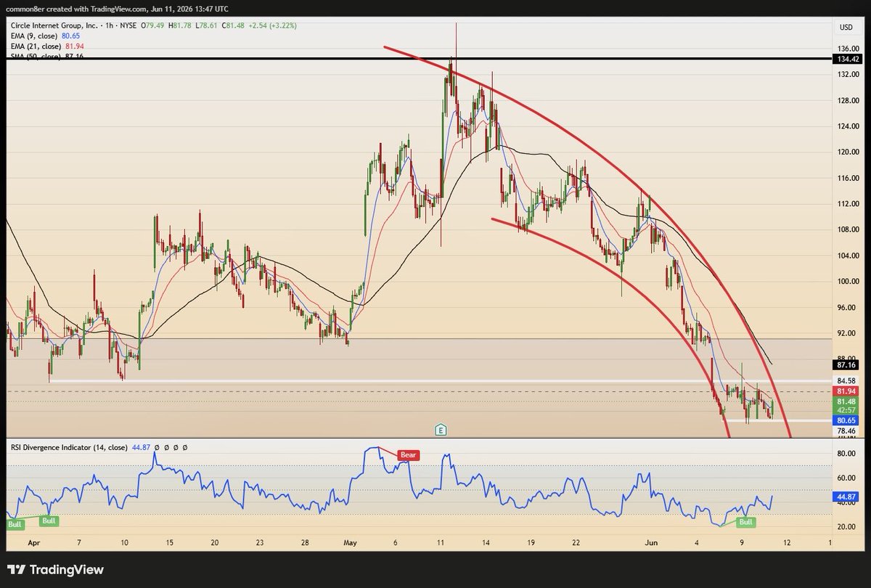Click the 'H81.78' high value
Screen dimensions: 871x588
point(181,27)
